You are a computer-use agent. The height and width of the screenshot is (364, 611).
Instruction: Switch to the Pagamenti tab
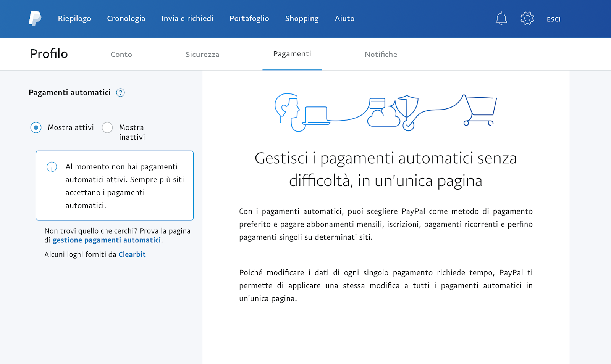pos(292,54)
